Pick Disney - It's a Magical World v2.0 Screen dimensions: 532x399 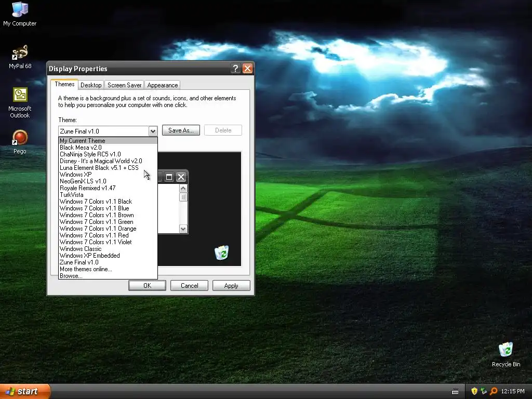point(108,161)
